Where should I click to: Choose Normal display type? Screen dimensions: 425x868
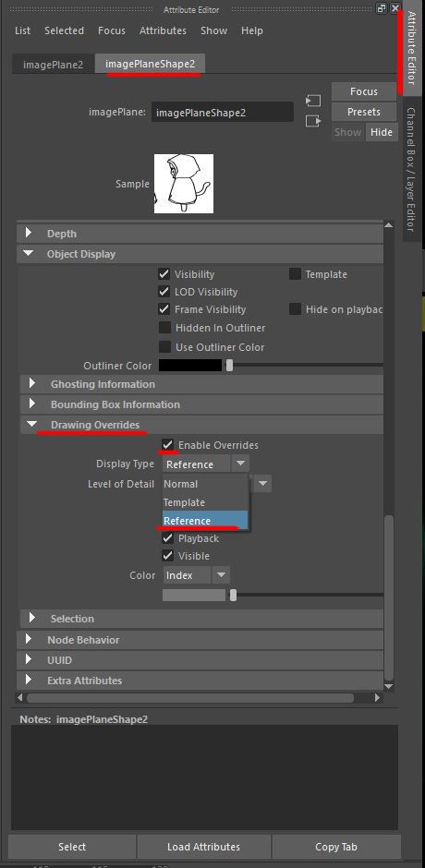(x=205, y=484)
